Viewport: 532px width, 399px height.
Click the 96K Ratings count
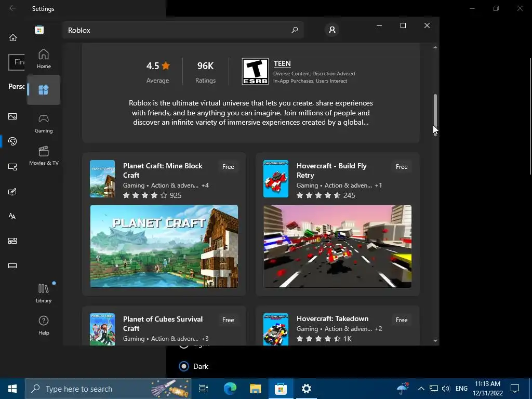(205, 72)
